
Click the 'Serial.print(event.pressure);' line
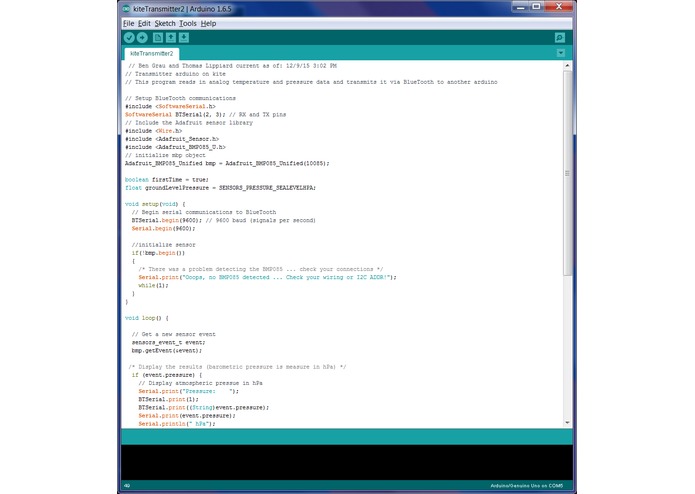(187, 416)
